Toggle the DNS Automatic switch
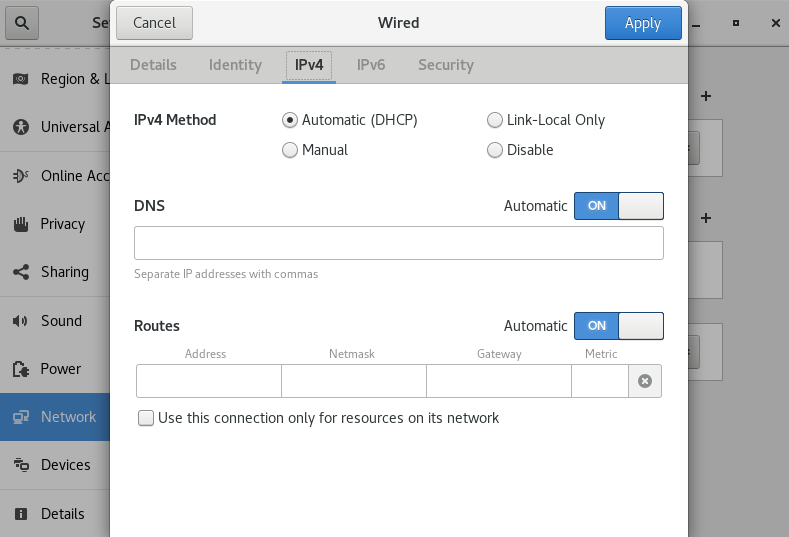The width and height of the screenshot is (789, 537). 618,206
